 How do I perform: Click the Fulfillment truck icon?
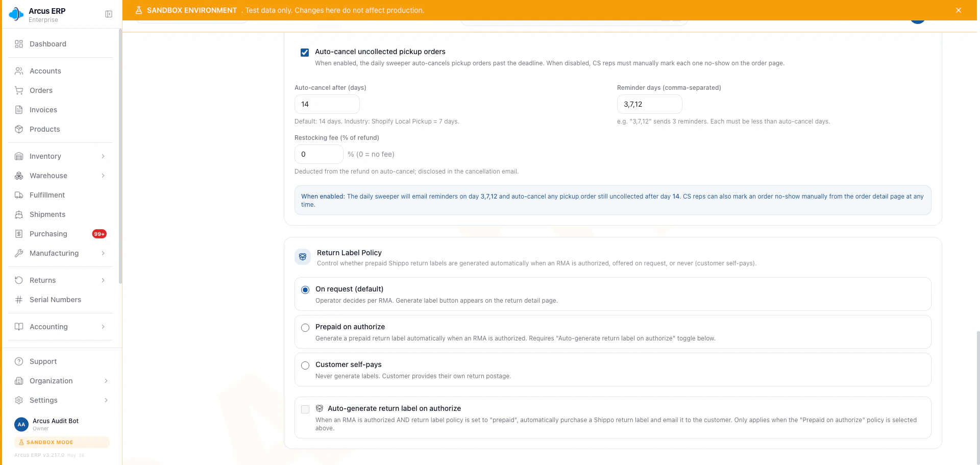point(19,195)
